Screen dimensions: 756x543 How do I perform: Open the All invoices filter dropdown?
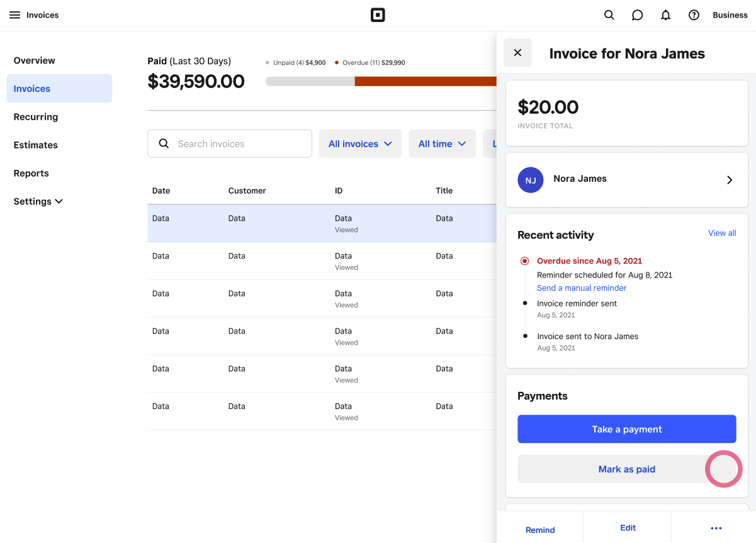[x=360, y=143]
